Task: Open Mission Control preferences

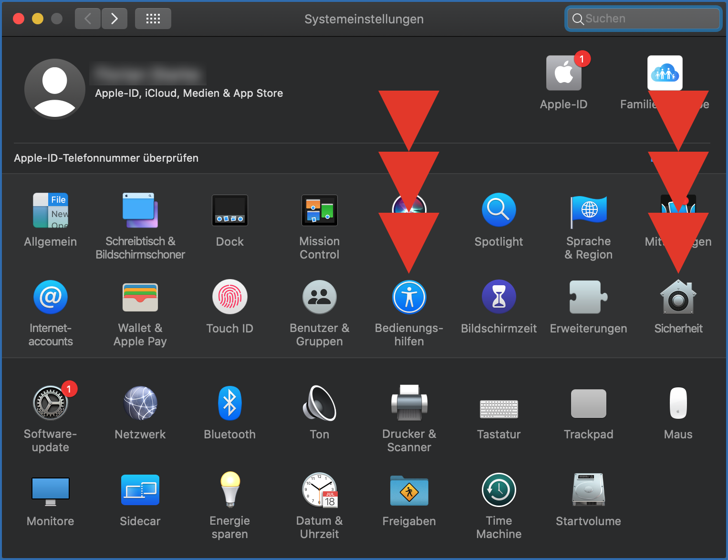Action: click(319, 211)
